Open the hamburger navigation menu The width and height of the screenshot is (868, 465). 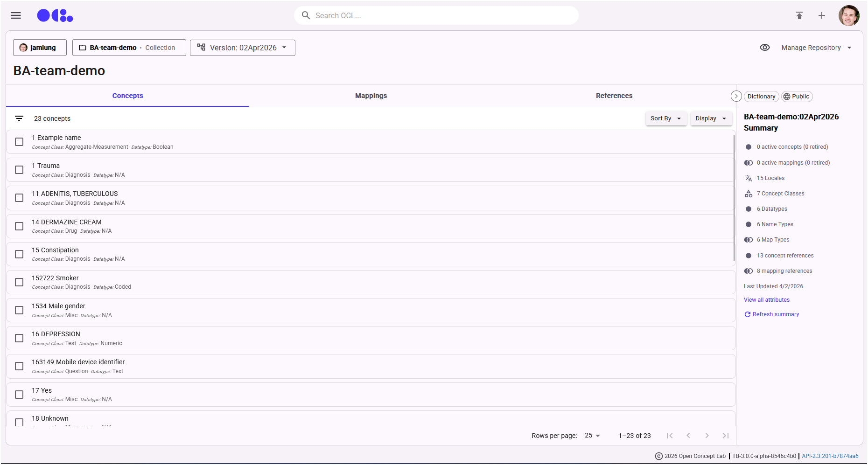[16, 15]
